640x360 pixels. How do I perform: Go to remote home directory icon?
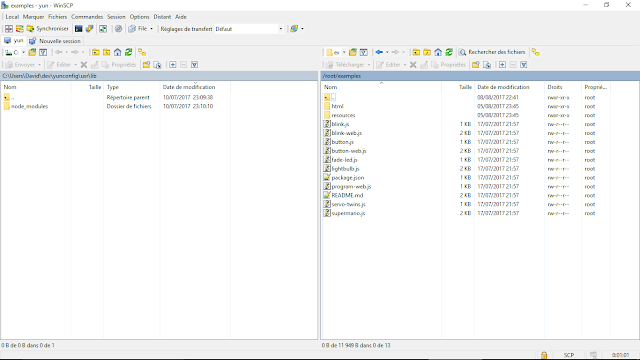(438, 52)
